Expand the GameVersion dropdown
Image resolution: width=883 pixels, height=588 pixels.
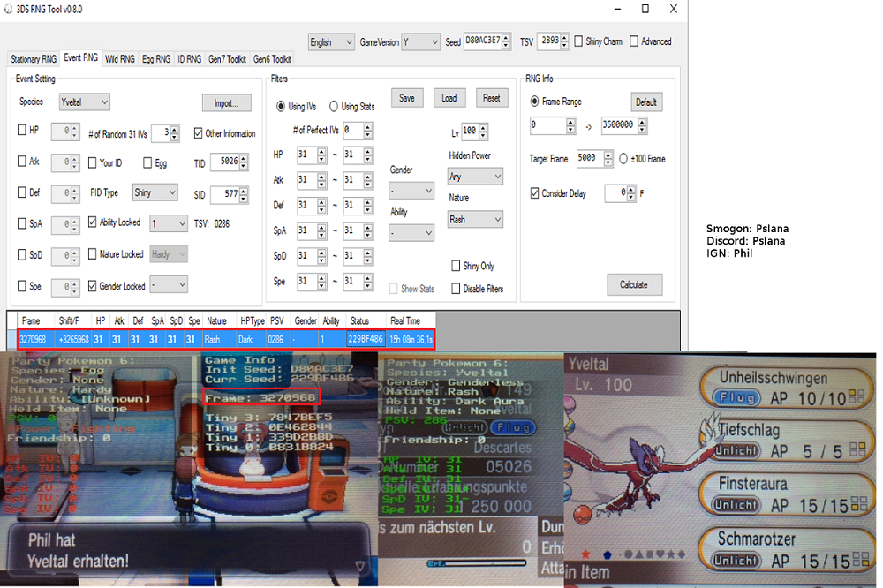(x=420, y=42)
